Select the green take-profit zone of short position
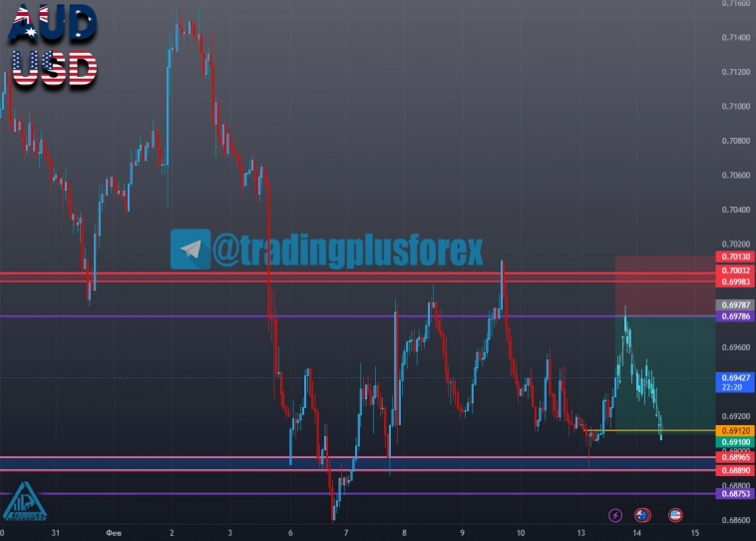 pos(665,374)
